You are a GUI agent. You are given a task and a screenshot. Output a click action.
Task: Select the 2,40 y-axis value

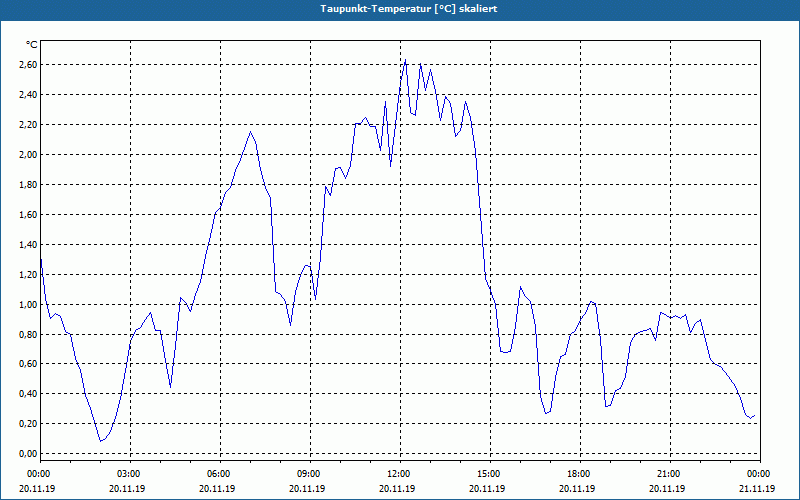tap(29, 95)
